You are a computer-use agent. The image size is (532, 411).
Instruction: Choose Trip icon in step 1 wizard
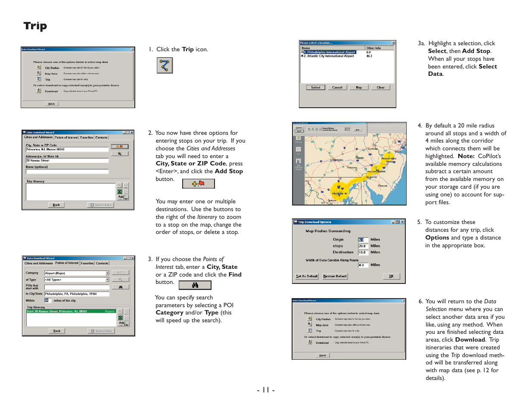point(39,79)
